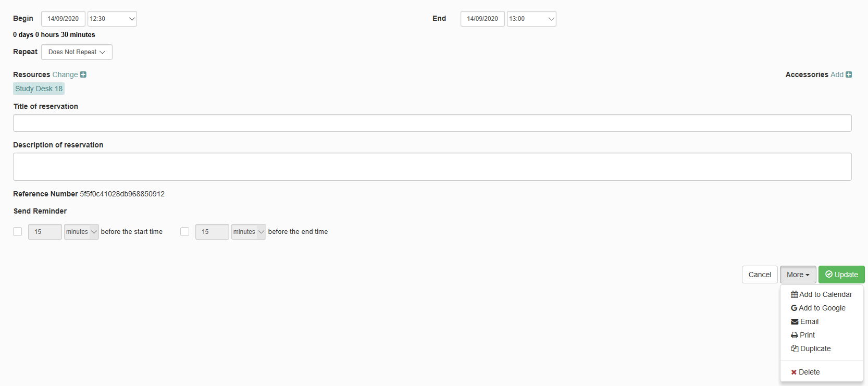
Task: Click the envelope icon beside Email
Action: pos(795,321)
